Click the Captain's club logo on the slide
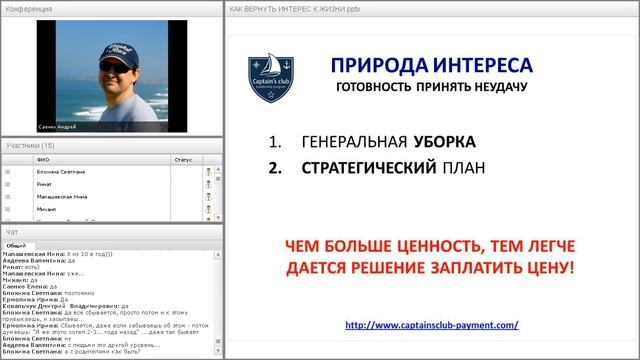Screen dimensions: 640x360 (271, 78)
